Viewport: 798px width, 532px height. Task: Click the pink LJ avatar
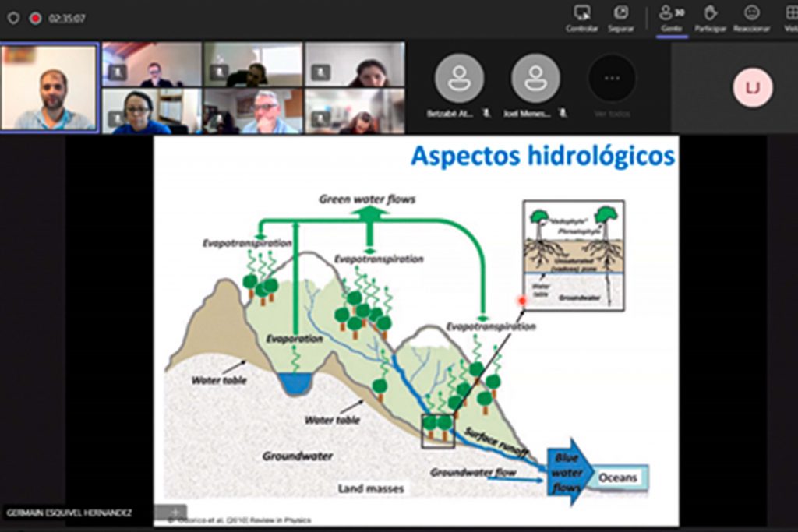(753, 88)
